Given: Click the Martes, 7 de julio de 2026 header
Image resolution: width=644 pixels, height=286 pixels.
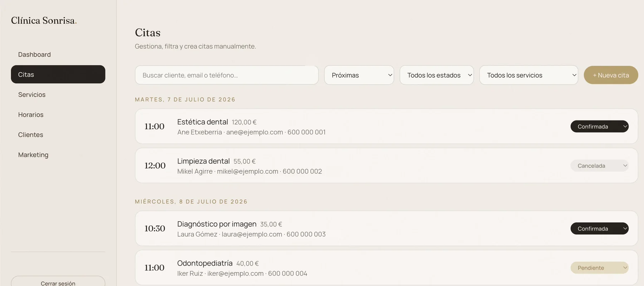Looking at the screenshot, I should pyautogui.click(x=185, y=99).
